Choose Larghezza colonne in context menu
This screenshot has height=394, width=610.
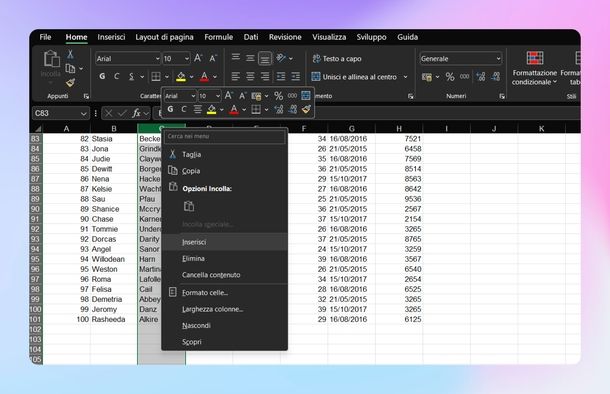click(224, 309)
